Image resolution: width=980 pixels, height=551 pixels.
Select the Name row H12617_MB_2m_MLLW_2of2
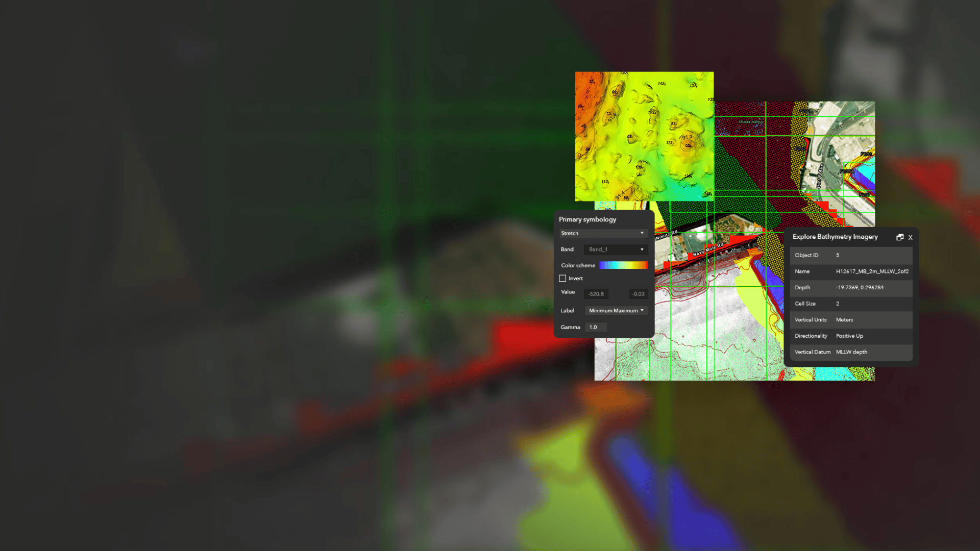pos(851,271)
